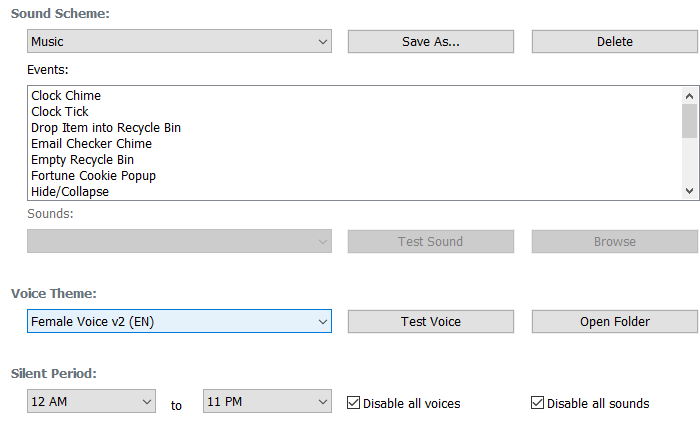Click the Test Voice button
This screenshot has width=700, height=425.
[x=430, y=321]
